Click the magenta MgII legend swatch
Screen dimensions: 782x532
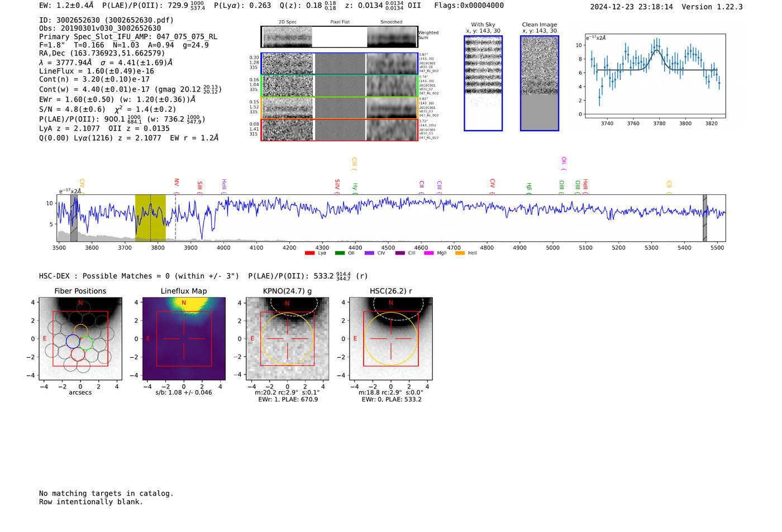[429, 253]
